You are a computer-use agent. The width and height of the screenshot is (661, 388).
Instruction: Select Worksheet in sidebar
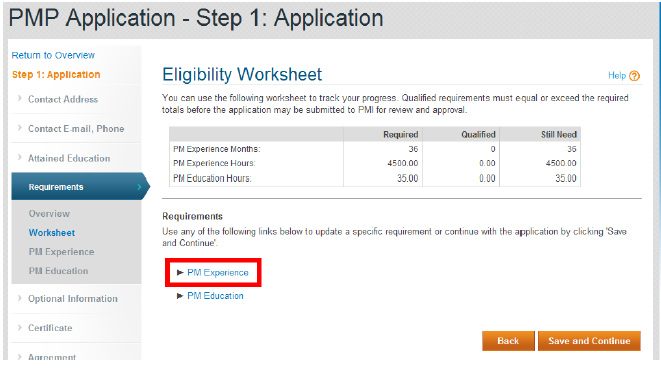52,233
